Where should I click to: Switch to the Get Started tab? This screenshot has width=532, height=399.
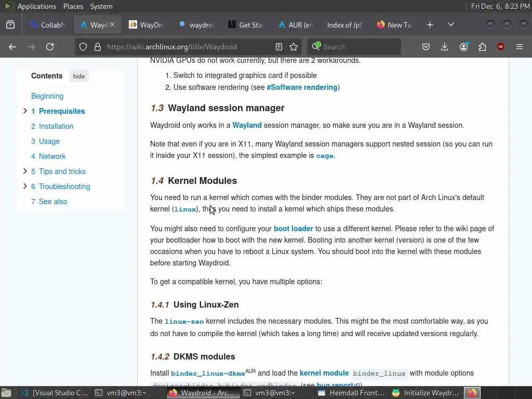point(246,25)
